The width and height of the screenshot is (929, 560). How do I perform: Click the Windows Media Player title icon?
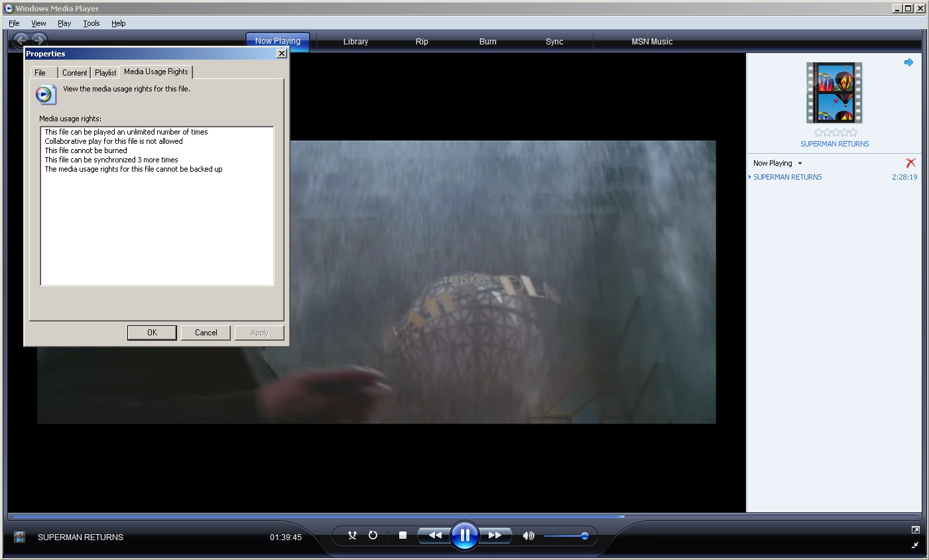9,9
